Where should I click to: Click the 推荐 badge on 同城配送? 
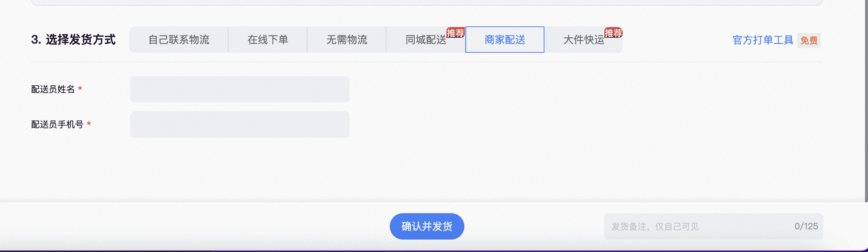[x=456, y=33]
